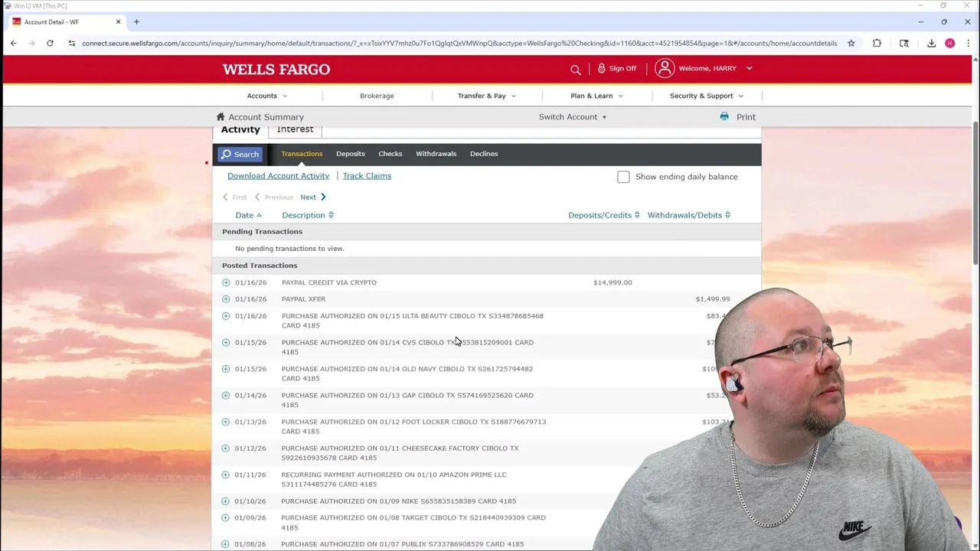Open the Brokerage menu item
The height and width of the screenshot is (551, 980).
377,96
